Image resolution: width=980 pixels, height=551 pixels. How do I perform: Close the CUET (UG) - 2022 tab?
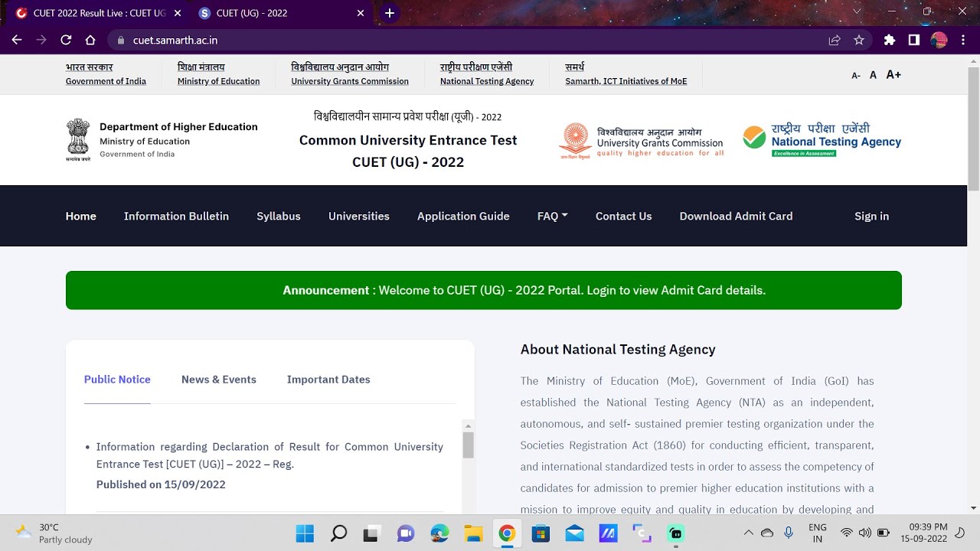[361, 13]
